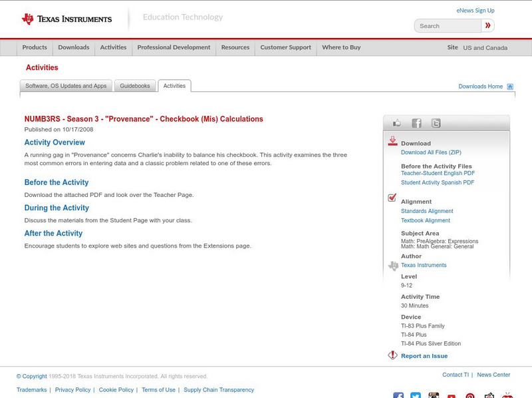Viewport: 532px width, 398px height.
Task: Share activity via the sidebar Facebook icon
Action: coord(416,123)
